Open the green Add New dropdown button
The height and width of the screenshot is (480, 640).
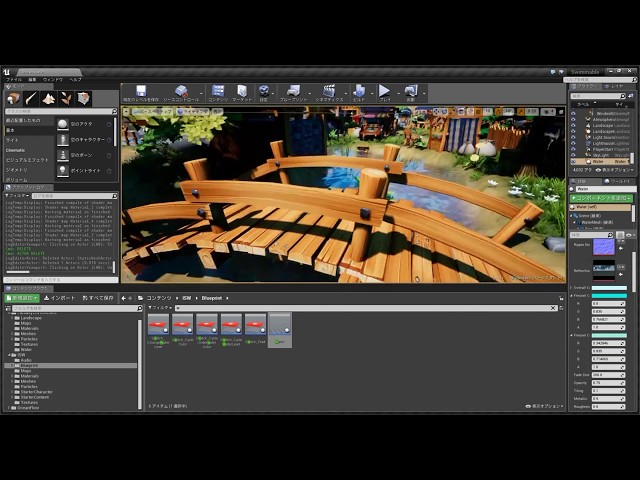[x=22, y=298]
